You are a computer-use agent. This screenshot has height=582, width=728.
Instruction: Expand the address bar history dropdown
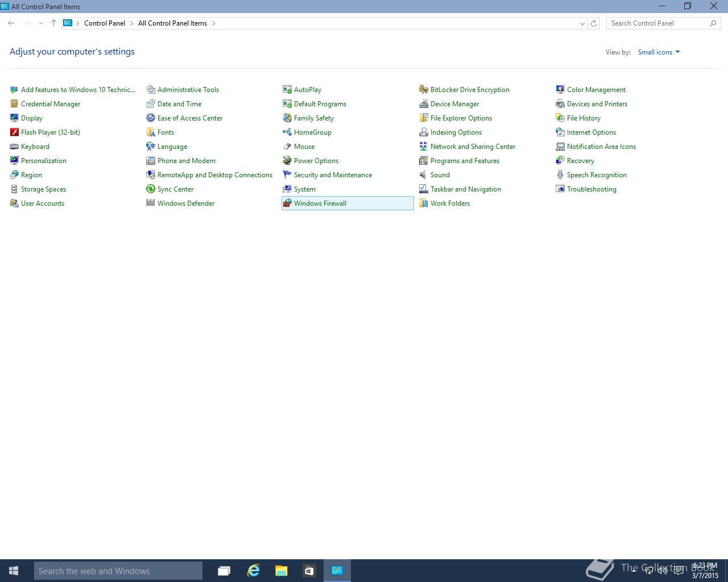click(x=582, y=23)
